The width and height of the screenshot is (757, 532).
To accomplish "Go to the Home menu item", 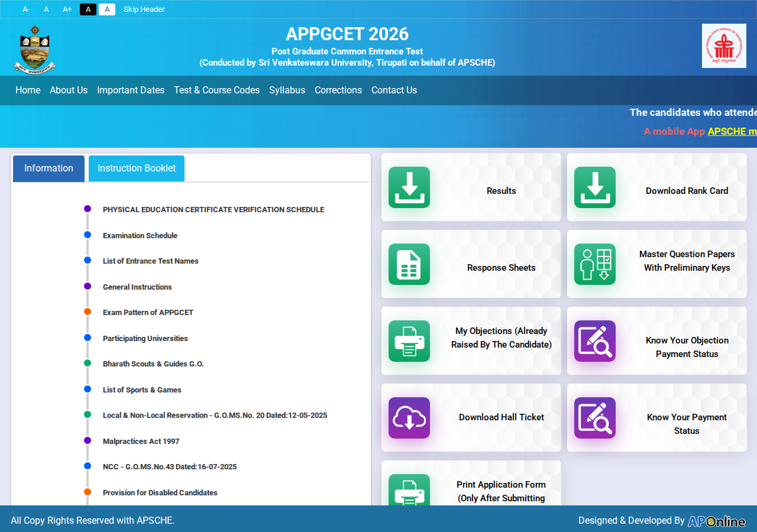I will pos(28,90).
